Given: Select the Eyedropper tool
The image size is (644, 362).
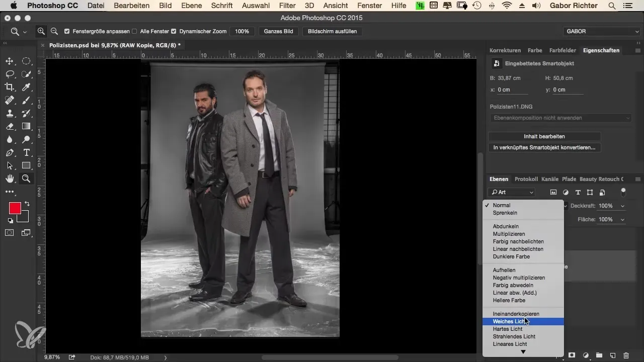Looking at the screenshot, I should (x=26, y=87).
